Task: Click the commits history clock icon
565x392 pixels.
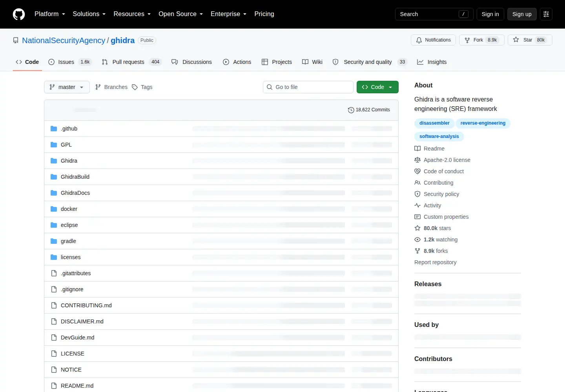Action: point(351,110)
